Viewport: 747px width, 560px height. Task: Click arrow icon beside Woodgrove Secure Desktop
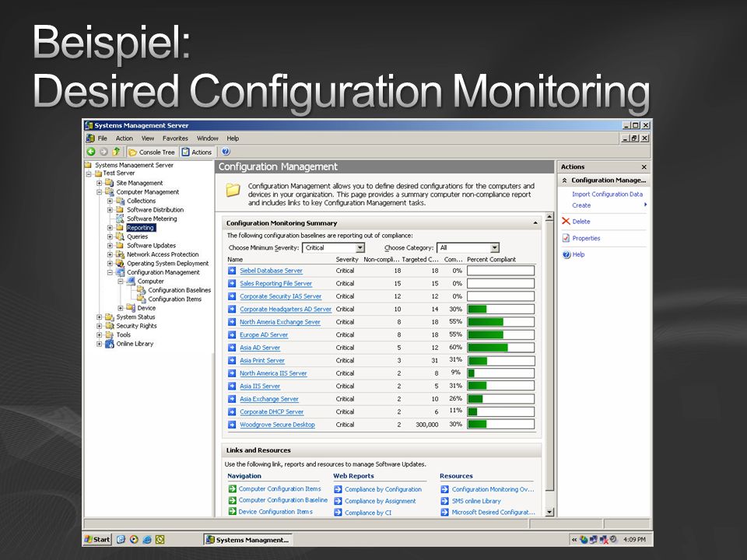[x=232, y=425]
